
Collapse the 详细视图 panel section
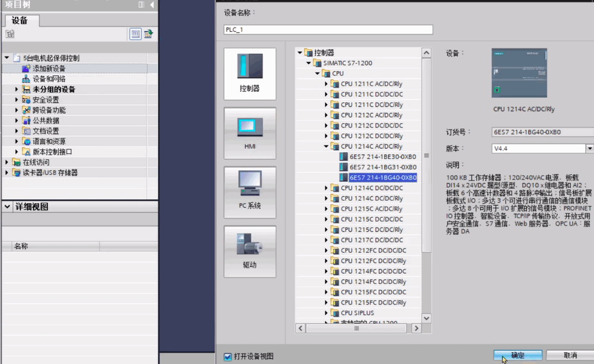pos(7,207)
